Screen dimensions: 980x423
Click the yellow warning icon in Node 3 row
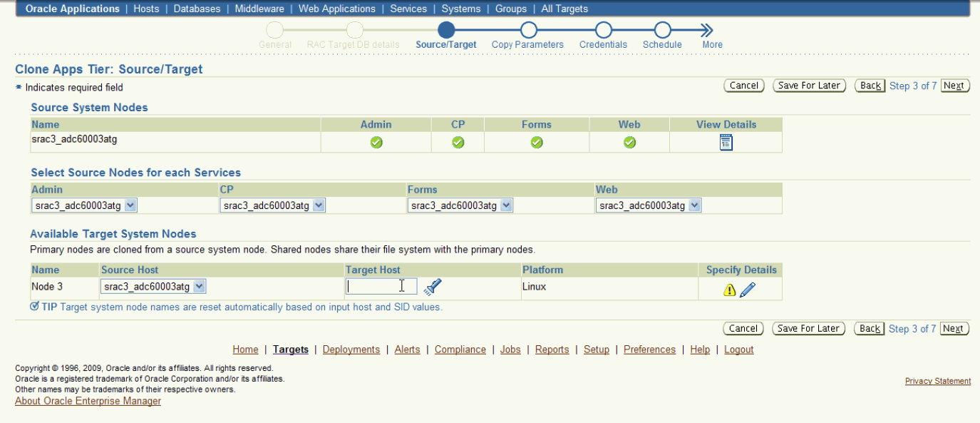click(x=729, y=290)
